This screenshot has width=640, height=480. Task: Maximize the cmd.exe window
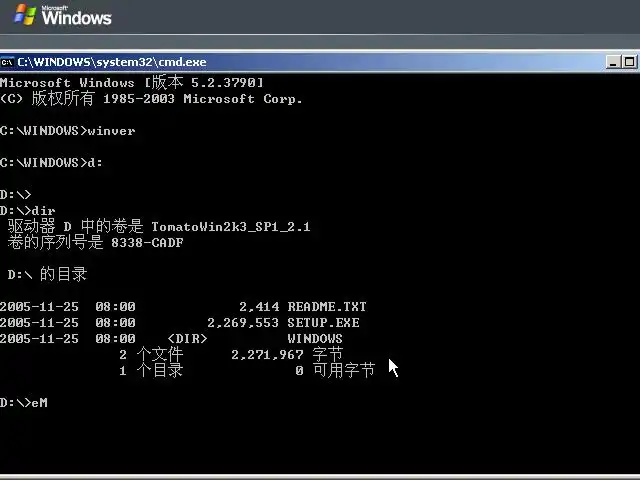[629, 62]
